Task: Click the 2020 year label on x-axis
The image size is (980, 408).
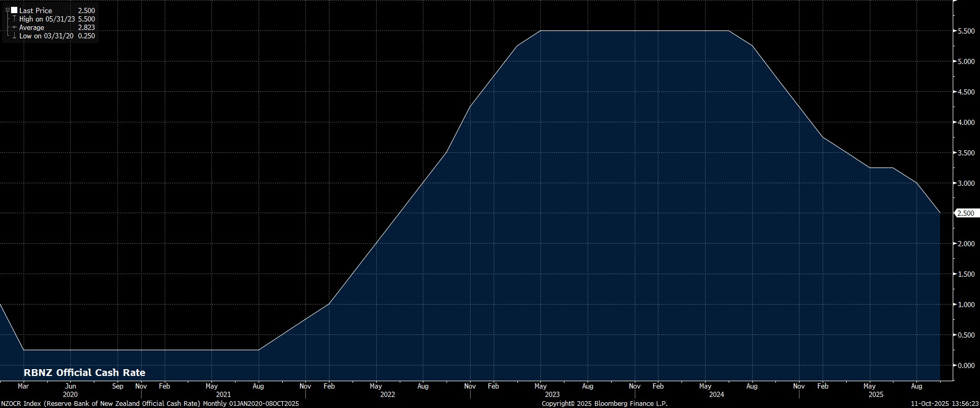Action: click(x=70, y=394)
